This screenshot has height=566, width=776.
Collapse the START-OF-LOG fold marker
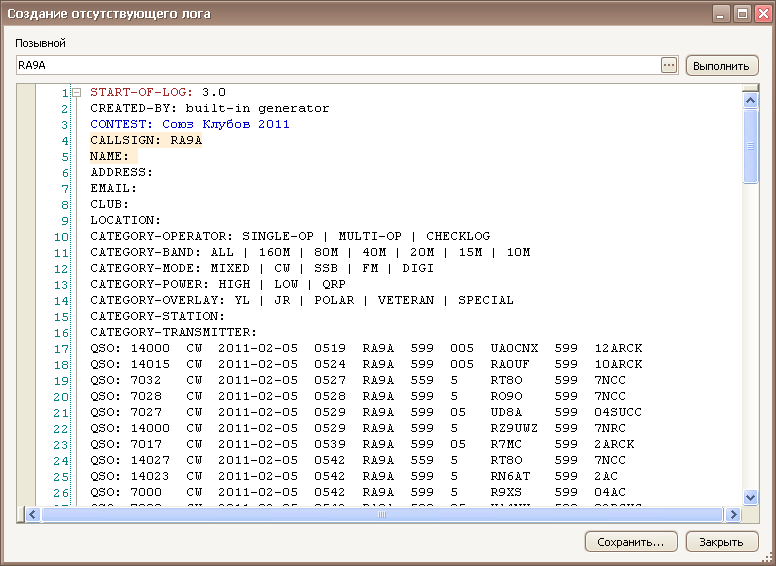pyautogui.click(x=76, y=92)
